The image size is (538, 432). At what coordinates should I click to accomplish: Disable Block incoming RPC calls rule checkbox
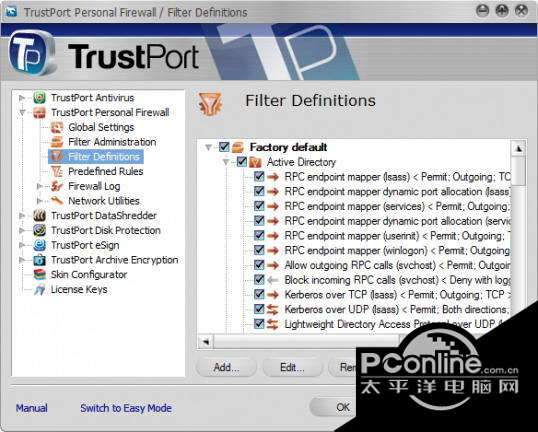point(259,280)
